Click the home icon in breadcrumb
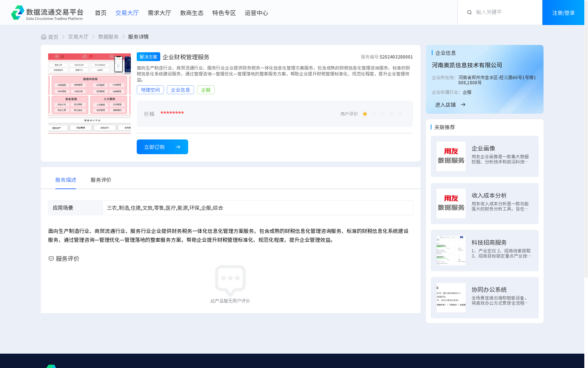Screen dimensions: 588x368 pos(44,37)
